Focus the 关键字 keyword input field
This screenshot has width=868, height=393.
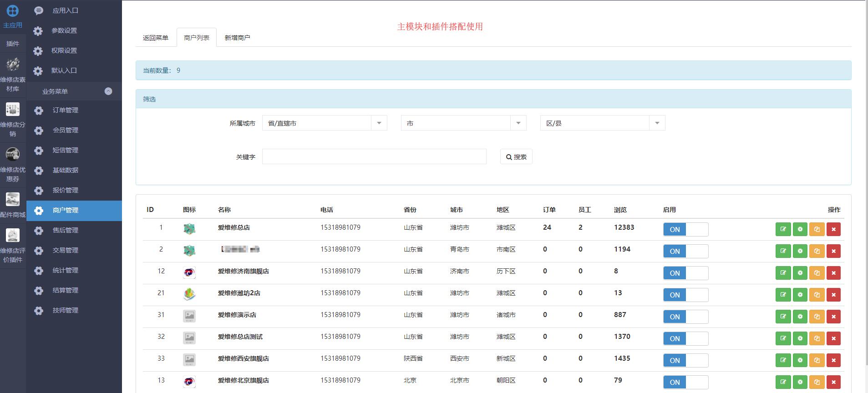(x=374, y=156)
